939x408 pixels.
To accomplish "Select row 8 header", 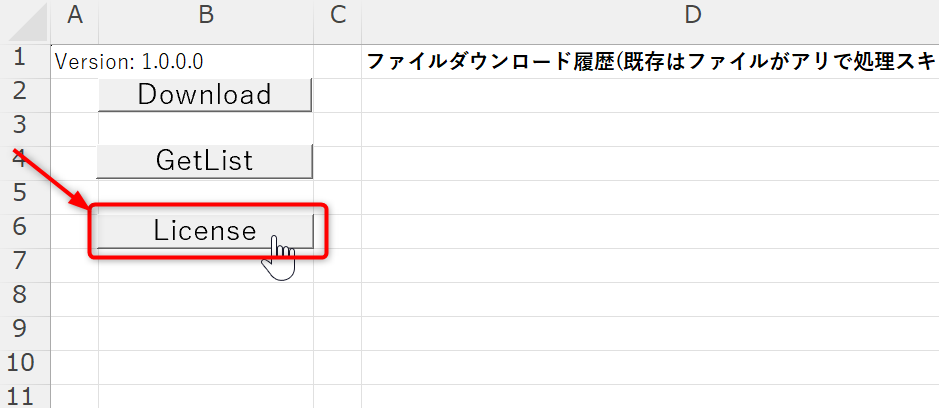I will 24,295.
